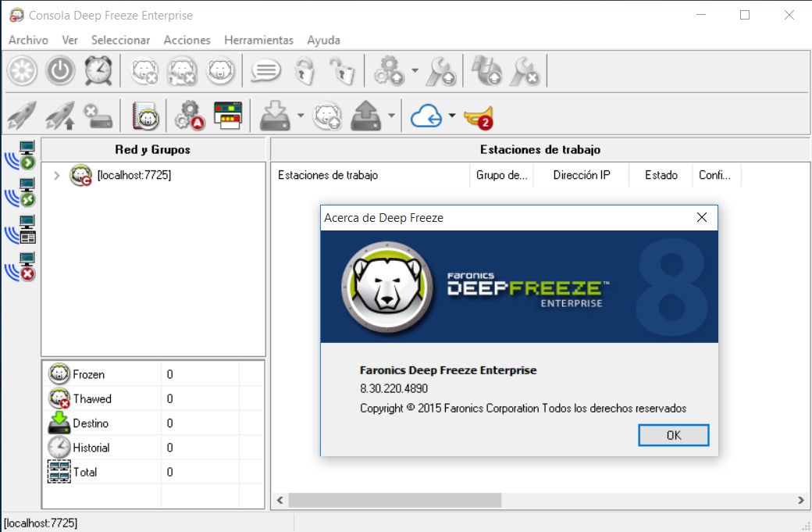812x532 pixels.
Task: Click the export (up arrow) toolbar icon
Action: tap(365, 116)
